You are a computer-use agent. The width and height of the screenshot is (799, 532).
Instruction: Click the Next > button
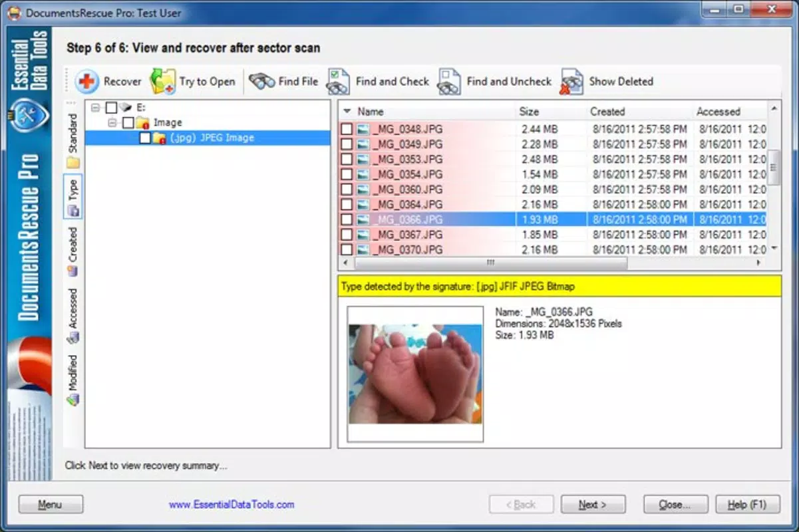(593, 505)
